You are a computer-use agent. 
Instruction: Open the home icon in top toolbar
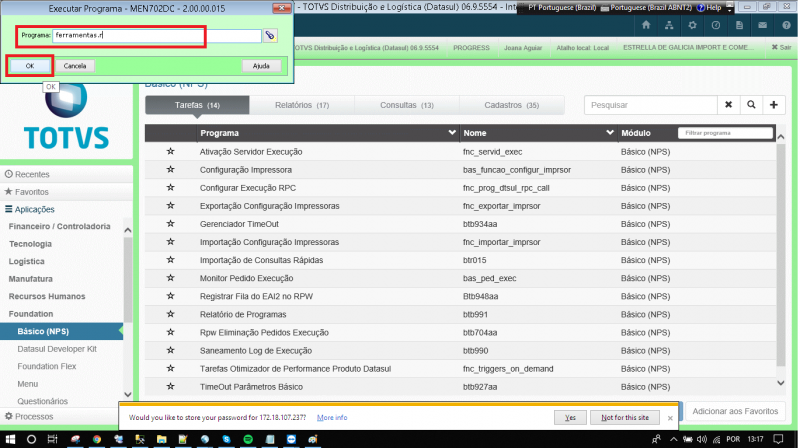point(646,25)
